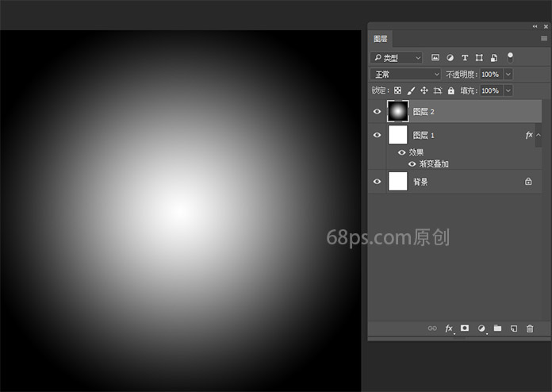552x392 pixels.
Task: Hide the 渐变叠加 effect eye icon
Action: [x=412, y=164]
